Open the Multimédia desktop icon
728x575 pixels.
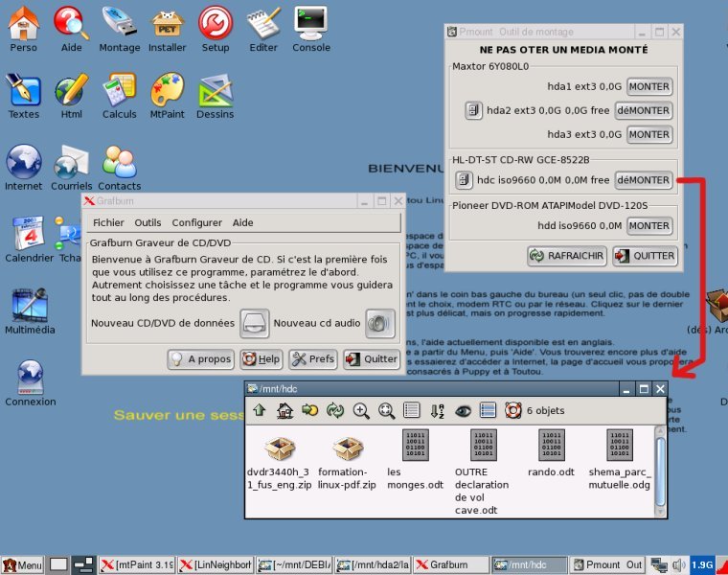(29, 305)
